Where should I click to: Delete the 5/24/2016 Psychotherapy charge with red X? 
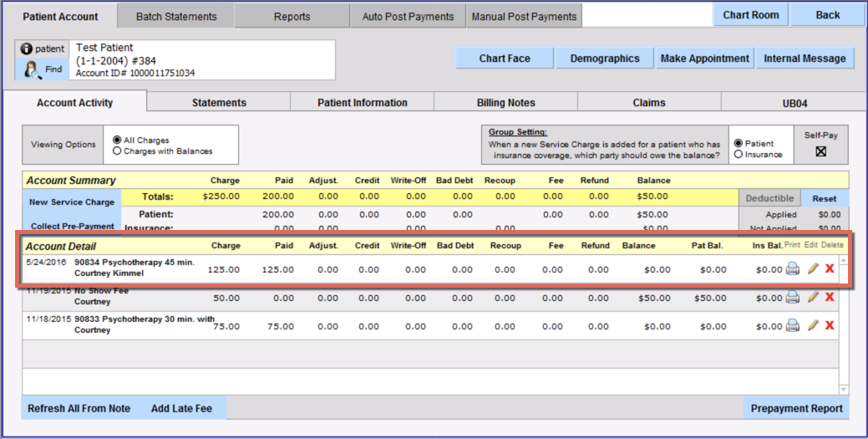pyautogui.click(x=830, y=268)
